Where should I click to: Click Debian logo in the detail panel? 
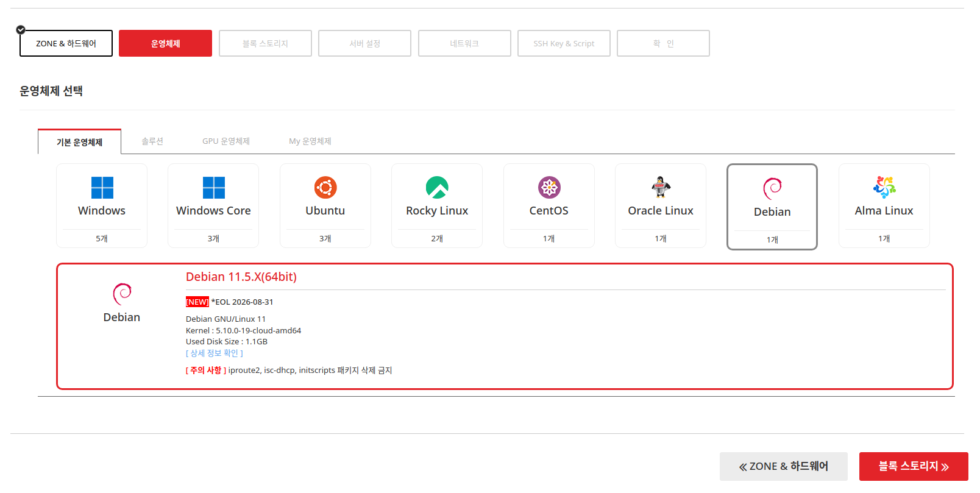click(x=122, y=294)
